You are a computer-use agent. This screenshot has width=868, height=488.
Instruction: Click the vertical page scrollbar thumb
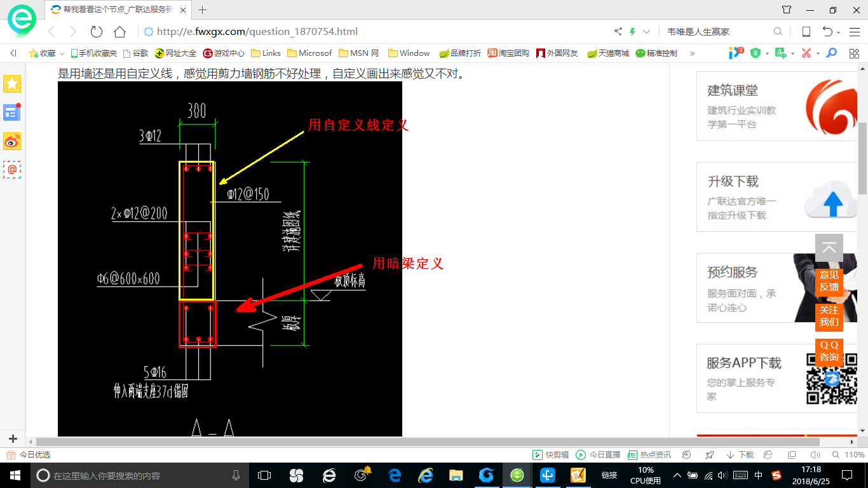coord(863,159)
